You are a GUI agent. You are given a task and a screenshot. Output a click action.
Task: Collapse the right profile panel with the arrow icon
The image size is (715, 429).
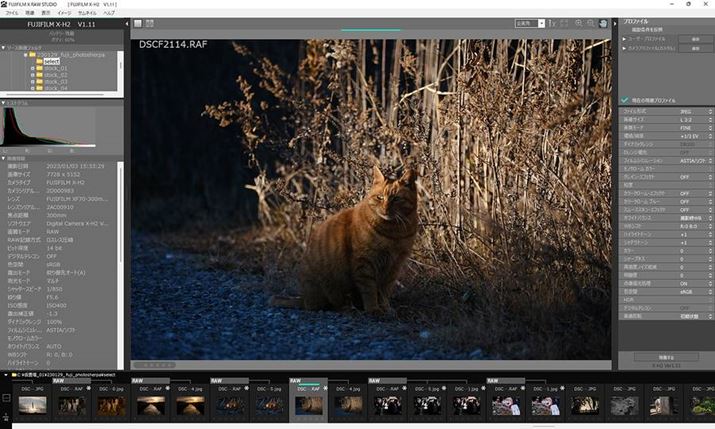[x=615, y=24]
